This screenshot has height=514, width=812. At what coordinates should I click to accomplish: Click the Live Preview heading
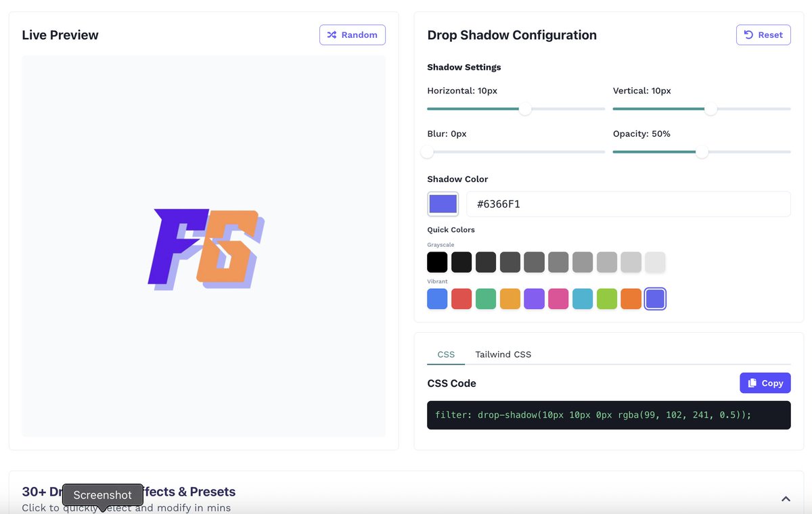point(60,35)
